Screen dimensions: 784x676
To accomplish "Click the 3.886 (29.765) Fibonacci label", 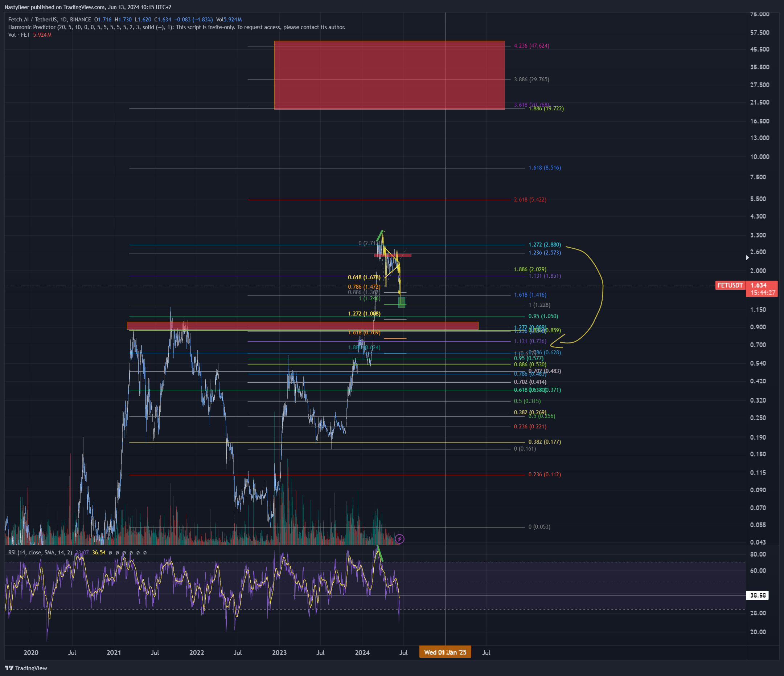I will point(531,80).
